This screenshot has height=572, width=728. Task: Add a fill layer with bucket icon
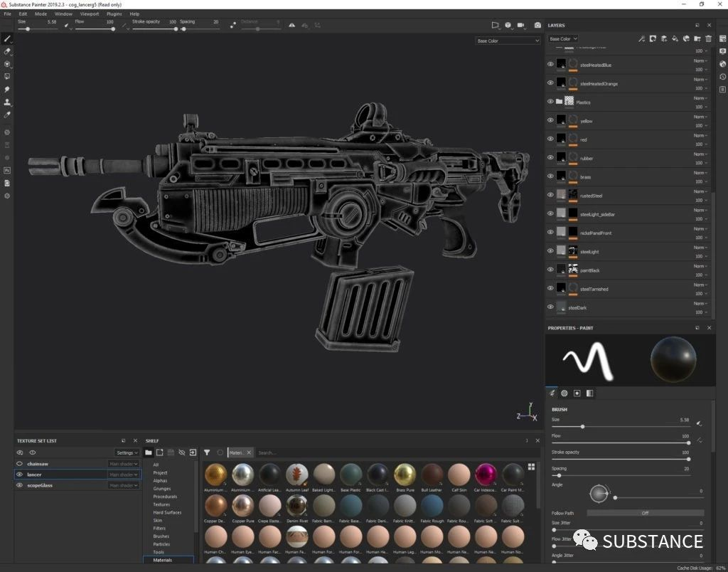(675, 38)
